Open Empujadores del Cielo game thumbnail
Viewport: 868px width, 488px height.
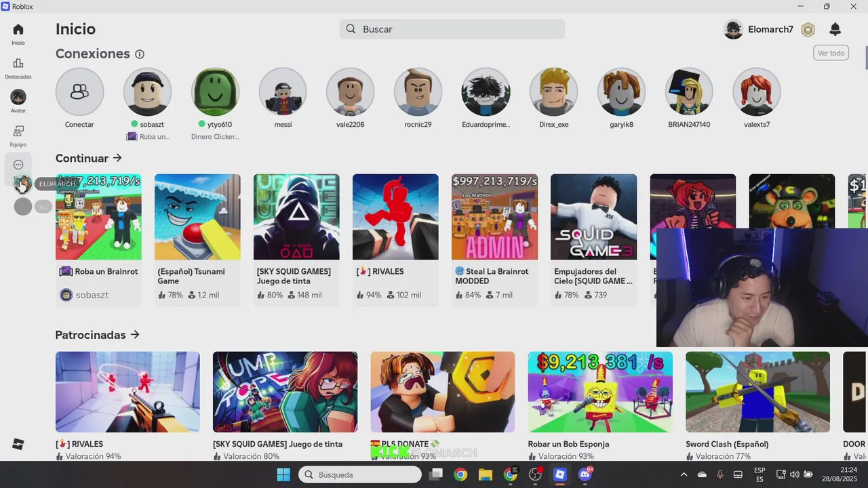click(x=593, y=217)
